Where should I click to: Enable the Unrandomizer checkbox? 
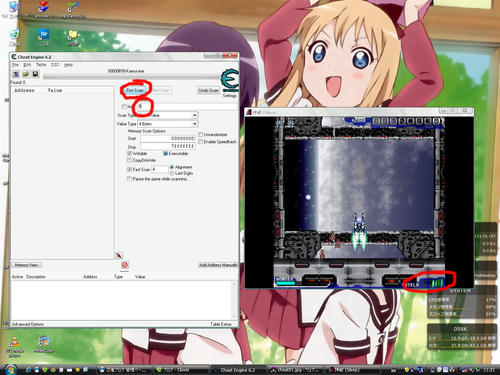(201, 134)
